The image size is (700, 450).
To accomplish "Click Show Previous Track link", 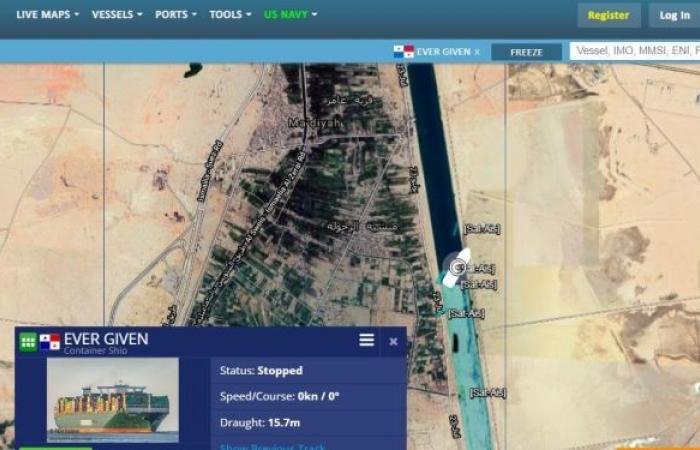I will pos(273,446).
